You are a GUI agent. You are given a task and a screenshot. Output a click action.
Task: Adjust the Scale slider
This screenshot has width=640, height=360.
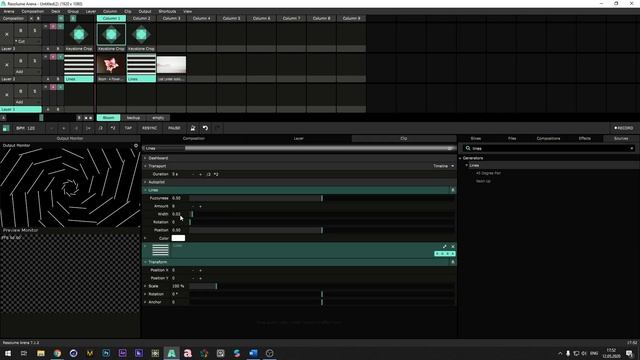point(322,286)
